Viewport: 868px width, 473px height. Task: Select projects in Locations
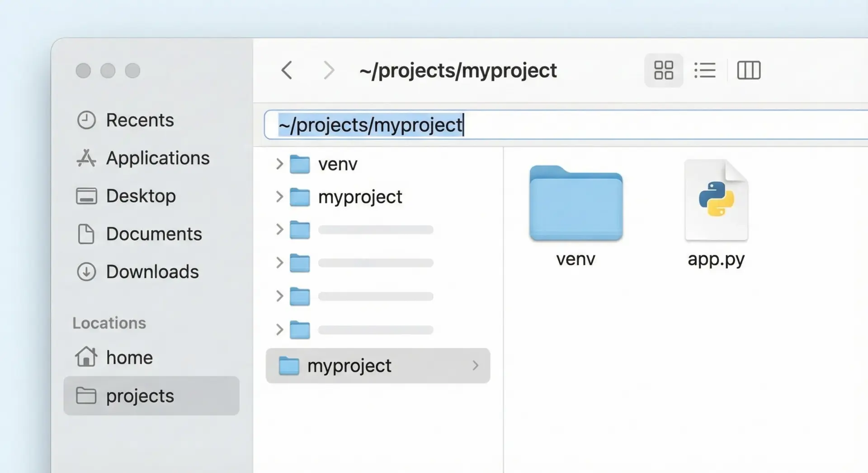click(x=139, y=396)
